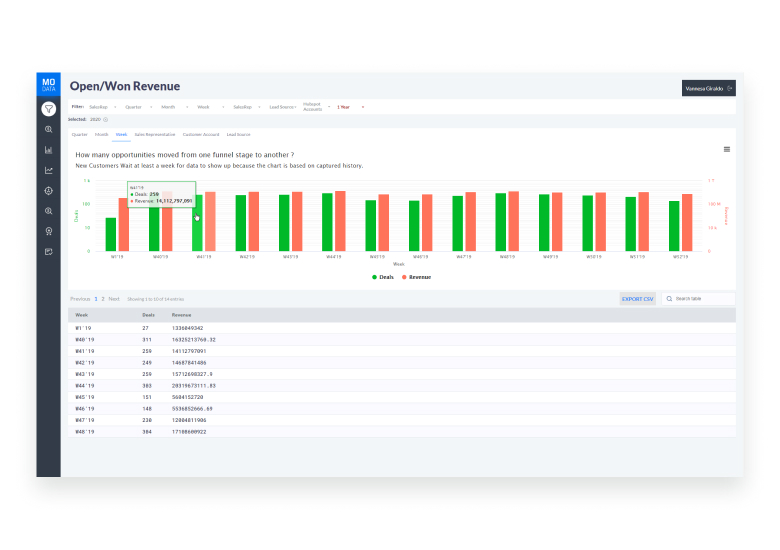Select the W46'19 week cell
This screenshot has width=780, height=550.
click(85, 408)
